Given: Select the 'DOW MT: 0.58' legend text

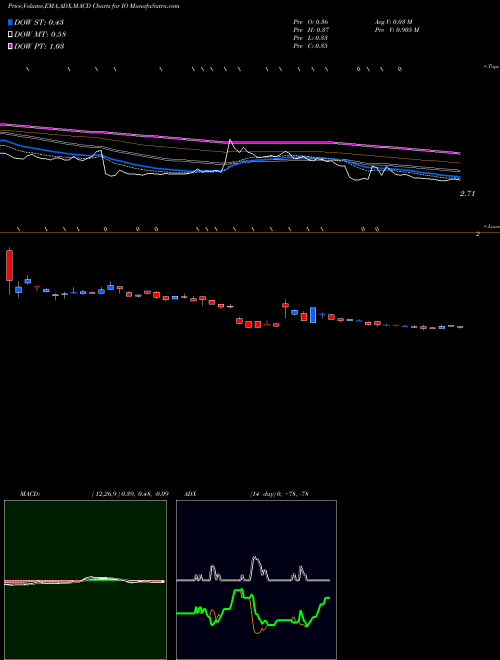Looking at the screenshot, I should [x=40, y=34].
